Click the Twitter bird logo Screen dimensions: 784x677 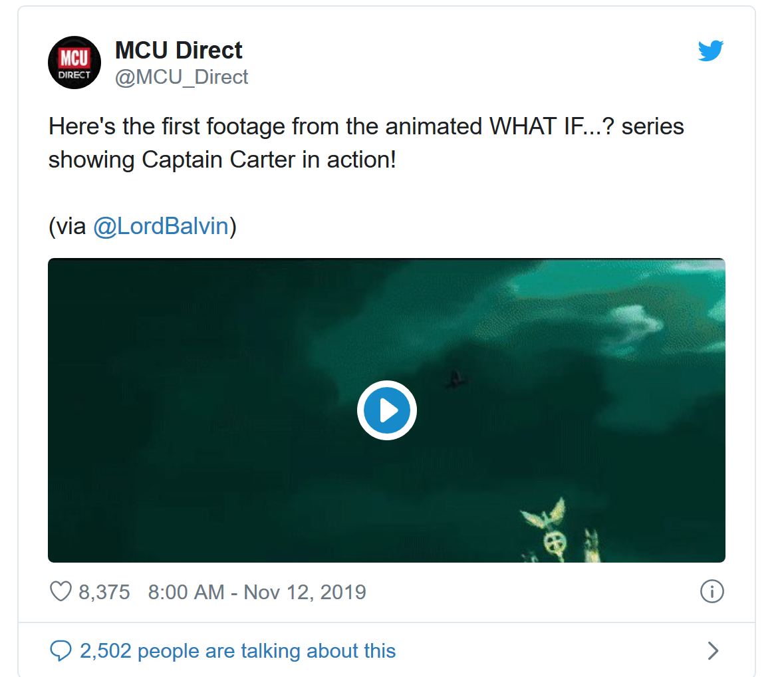(710, 51)
